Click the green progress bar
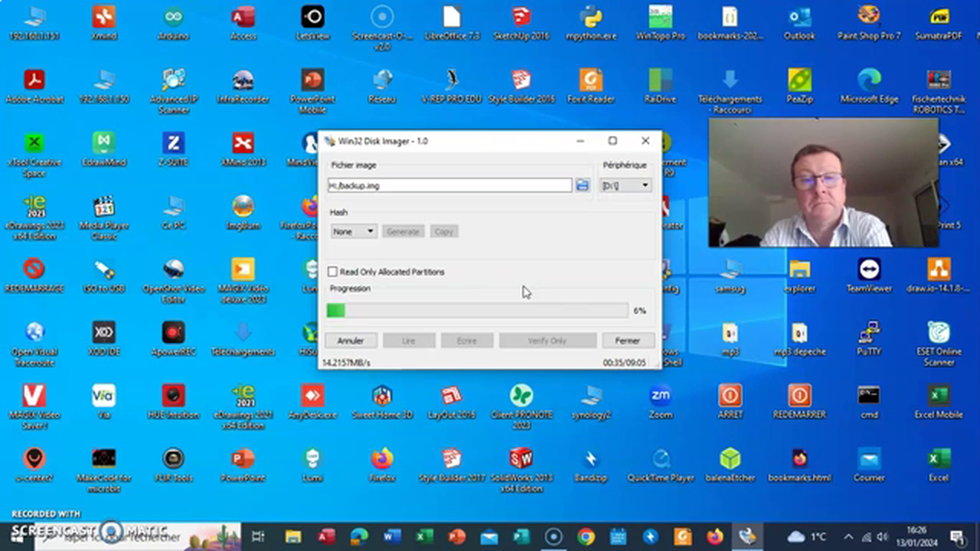 pyautogui.click(x=477, y=310)
